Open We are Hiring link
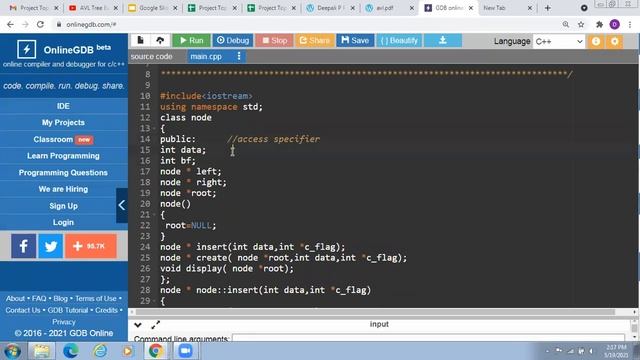The image size is (640, 360). (63, 189)
